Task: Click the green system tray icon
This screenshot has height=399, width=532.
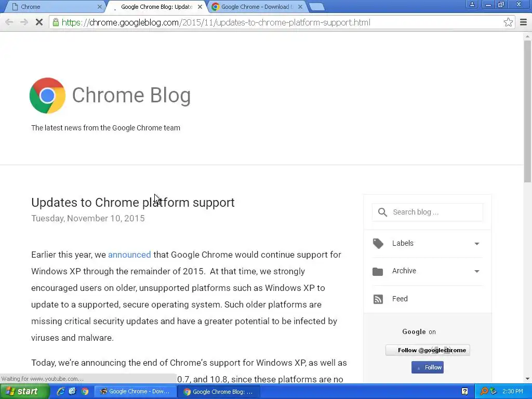Action: click(494, 391)
